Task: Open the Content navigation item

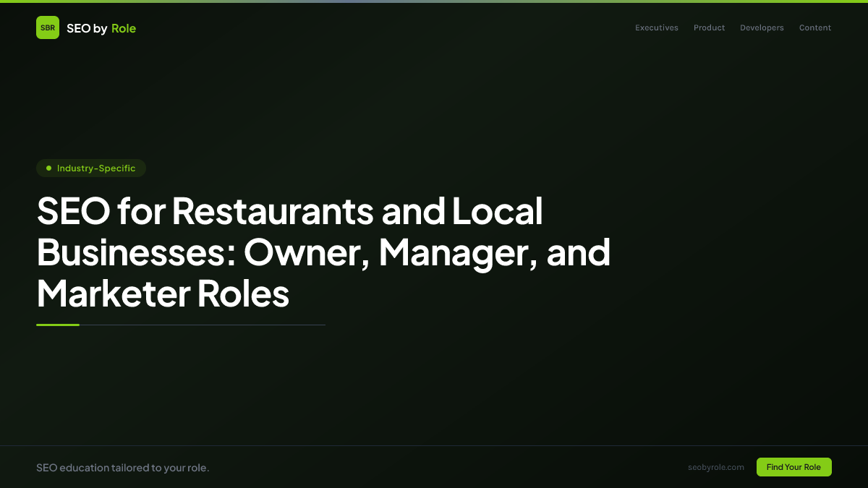Action: (x=815, y=27)
